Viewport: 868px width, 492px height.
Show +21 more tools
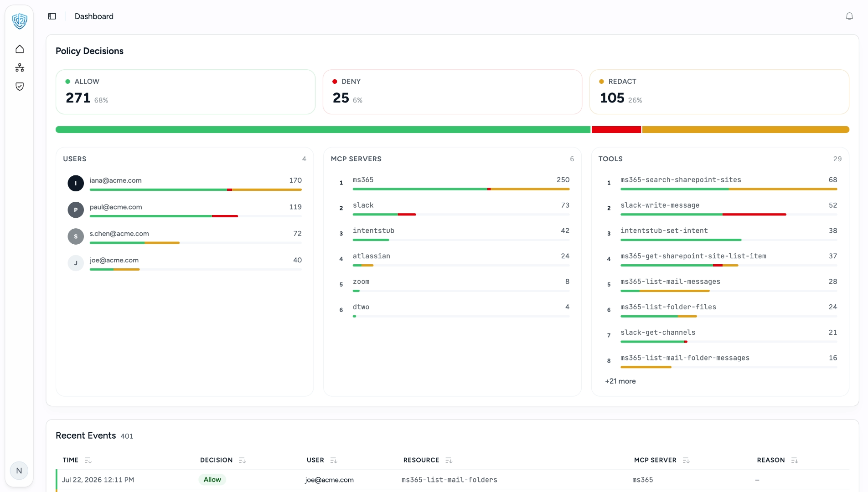pos(620,381)
